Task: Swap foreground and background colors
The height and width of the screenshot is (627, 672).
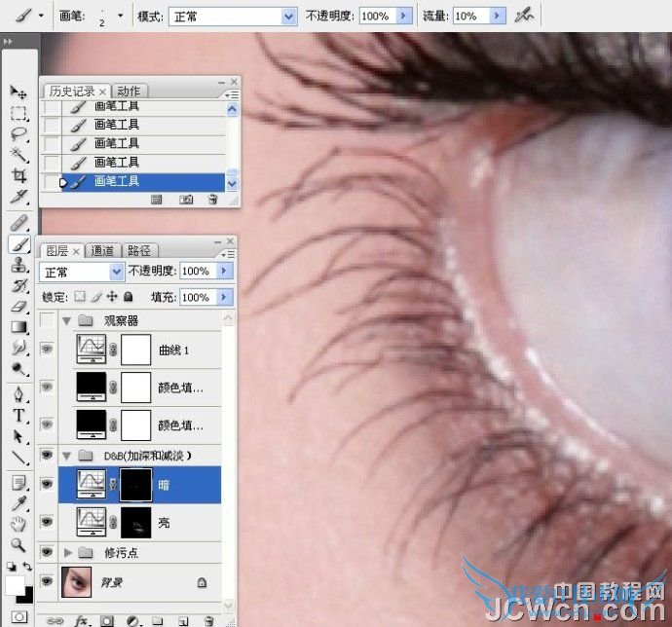Action: tap(27, 567)
